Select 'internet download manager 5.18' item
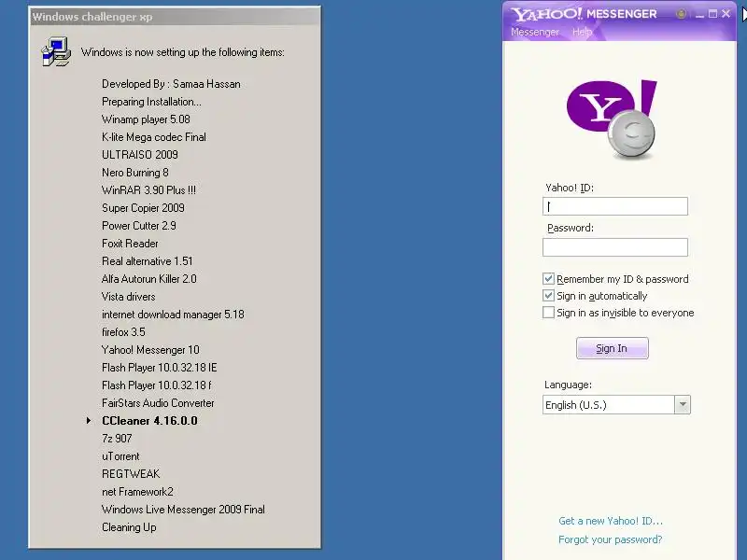 click(x=173, y=315)
